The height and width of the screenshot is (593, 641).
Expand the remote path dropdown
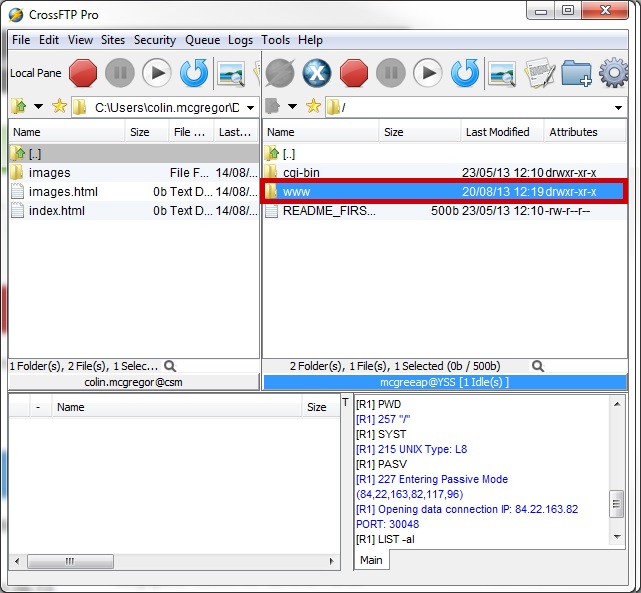point(619,107)
